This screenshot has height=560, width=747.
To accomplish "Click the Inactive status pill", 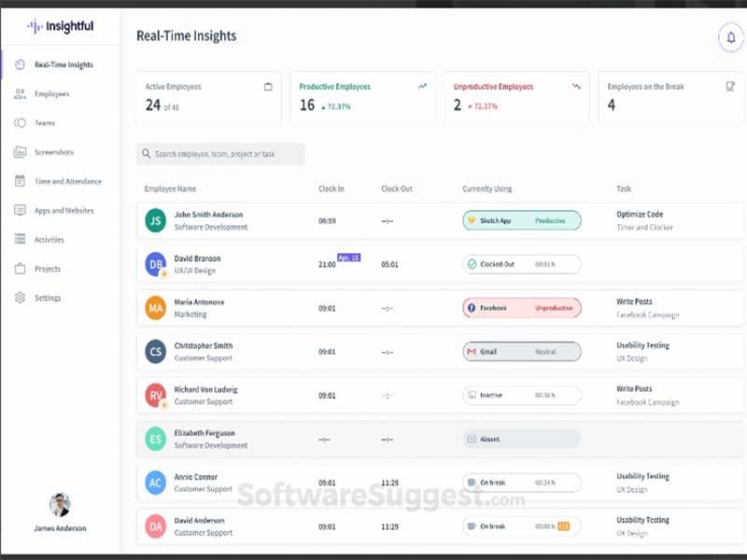I will 522,395.
